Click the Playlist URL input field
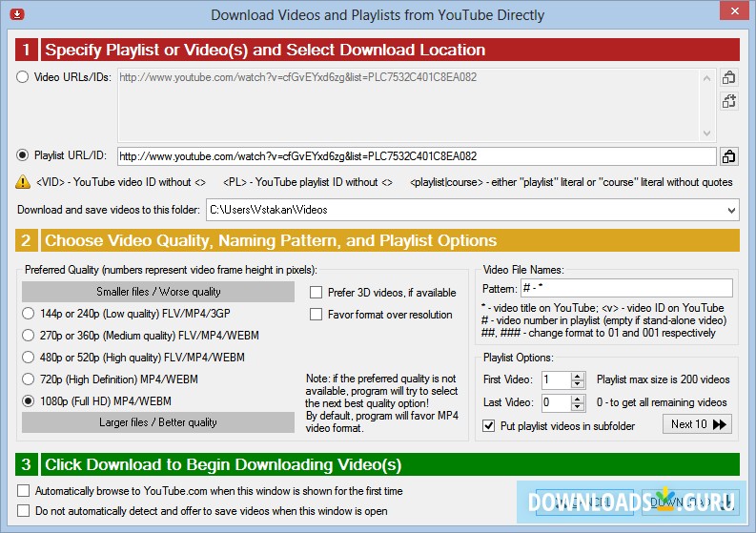The height and width of the screenshot is (533, 756). pyautogui.click(x=417, y=156)
